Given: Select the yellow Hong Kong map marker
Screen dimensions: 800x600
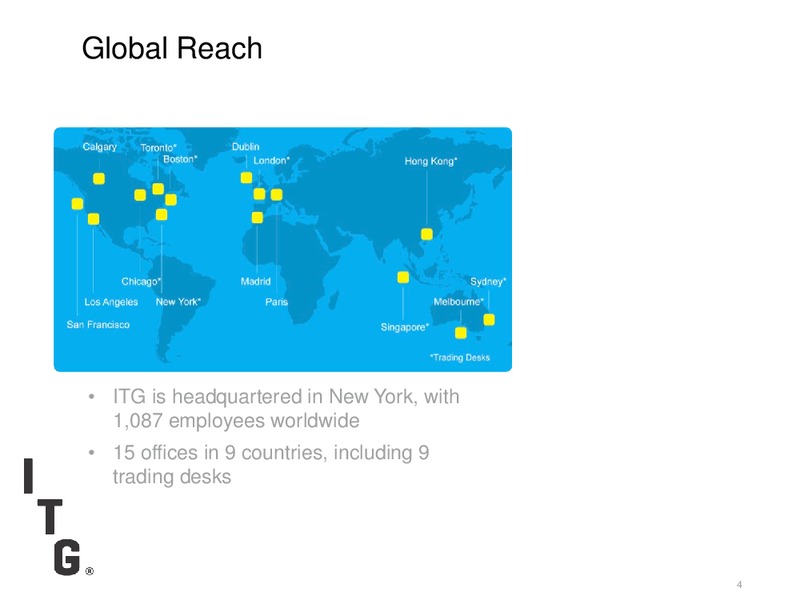Looking at the screenshot, I should coord(427,234).
